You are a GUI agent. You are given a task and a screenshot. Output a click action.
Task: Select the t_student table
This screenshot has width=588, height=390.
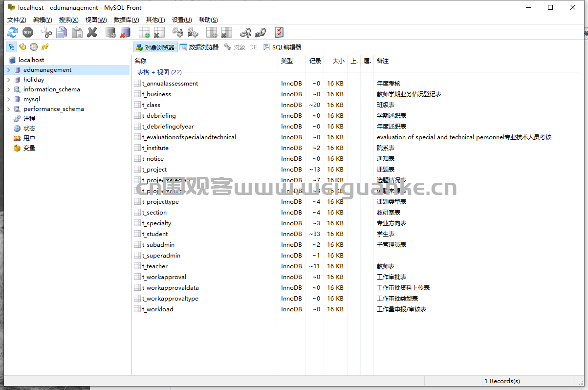[155, 234]
